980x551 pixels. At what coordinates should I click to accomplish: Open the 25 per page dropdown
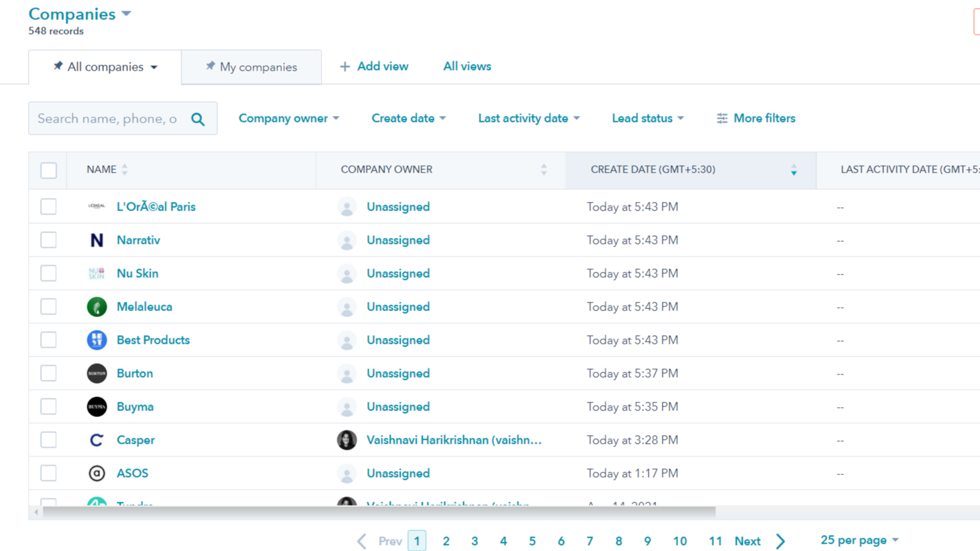click(859, 541)
